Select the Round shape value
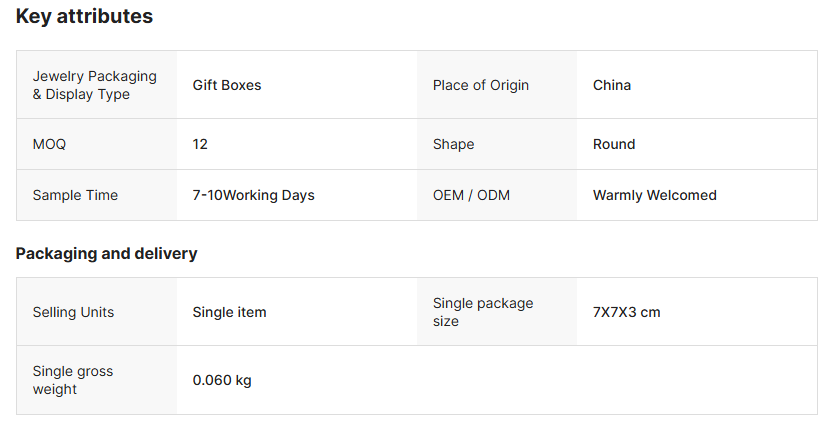 pos(614,144)
